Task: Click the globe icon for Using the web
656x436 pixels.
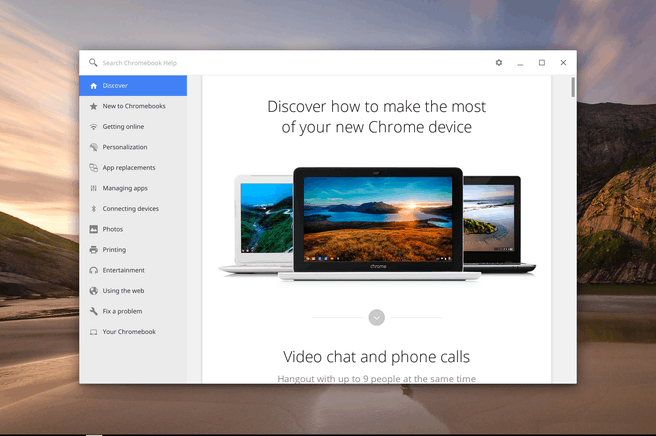Action: [93, 291]
